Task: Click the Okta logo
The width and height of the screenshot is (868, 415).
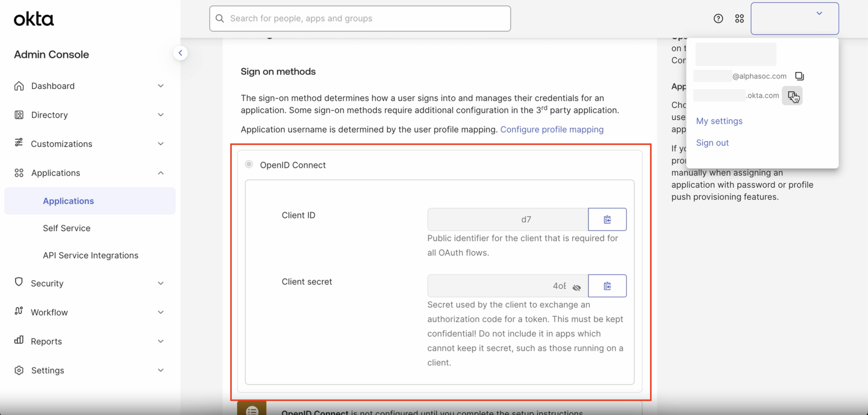Action: [34, 19]
